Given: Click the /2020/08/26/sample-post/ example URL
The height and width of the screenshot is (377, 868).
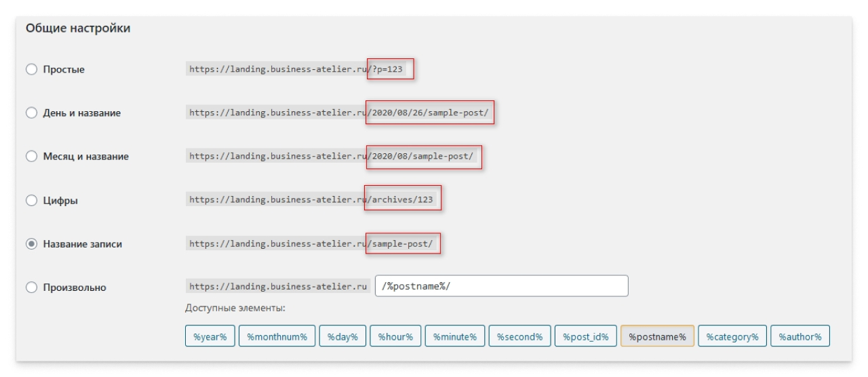Looking at the screenshot, I should coord(430,113).
